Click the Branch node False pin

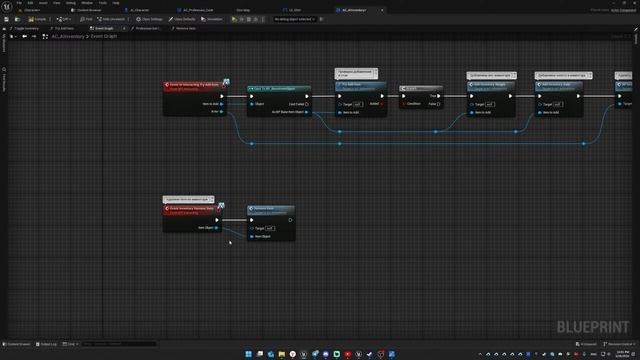pyautogui.click(x=438, y=104)
